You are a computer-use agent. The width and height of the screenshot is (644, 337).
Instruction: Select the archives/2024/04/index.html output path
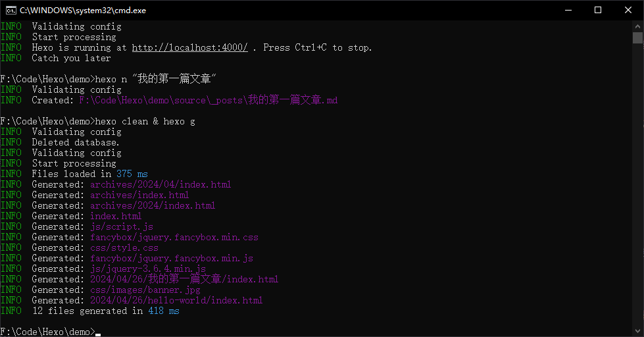click(x=161, y=184)
